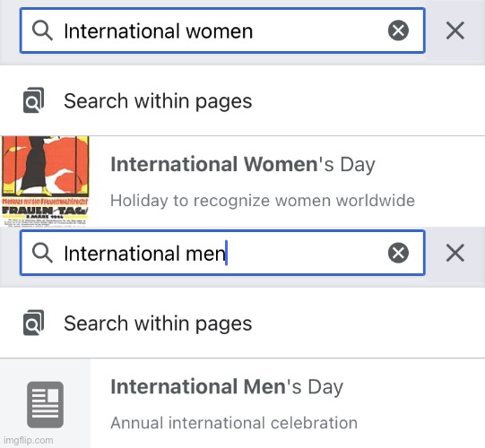The image size is (485, 448).
Task: Click the "FRAUEN-TAG" text on poster thumbnail
Action: [45, 211]
